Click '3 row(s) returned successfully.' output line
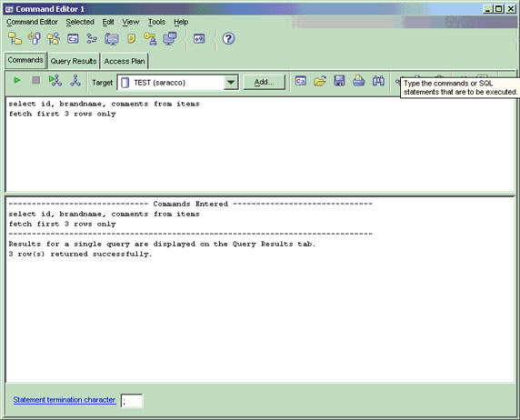The image size is (520, 420). [80, 255]
